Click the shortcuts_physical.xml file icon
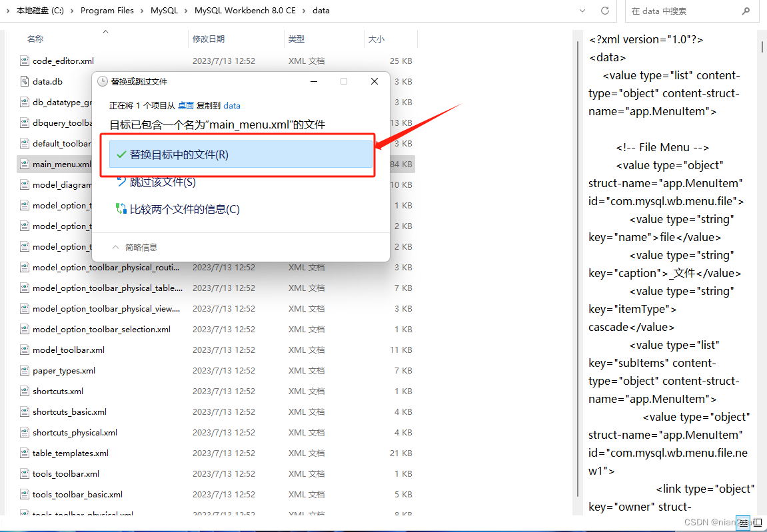 coord(25,432)
